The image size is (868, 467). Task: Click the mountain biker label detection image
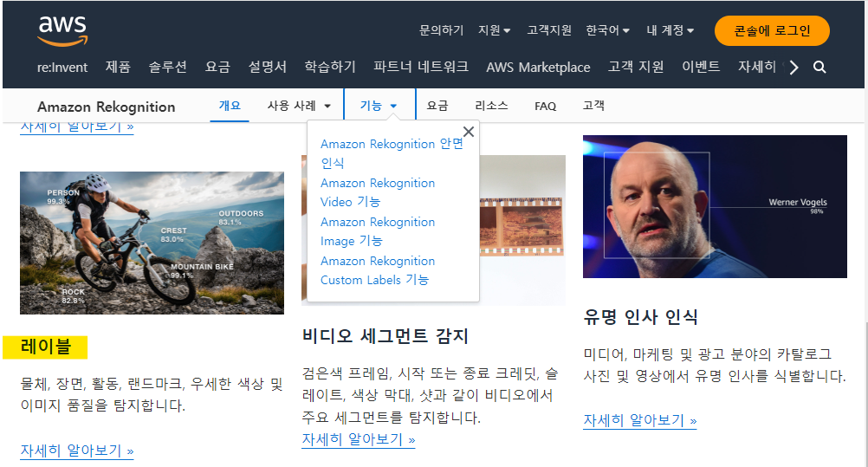click(x=152, y=243)
